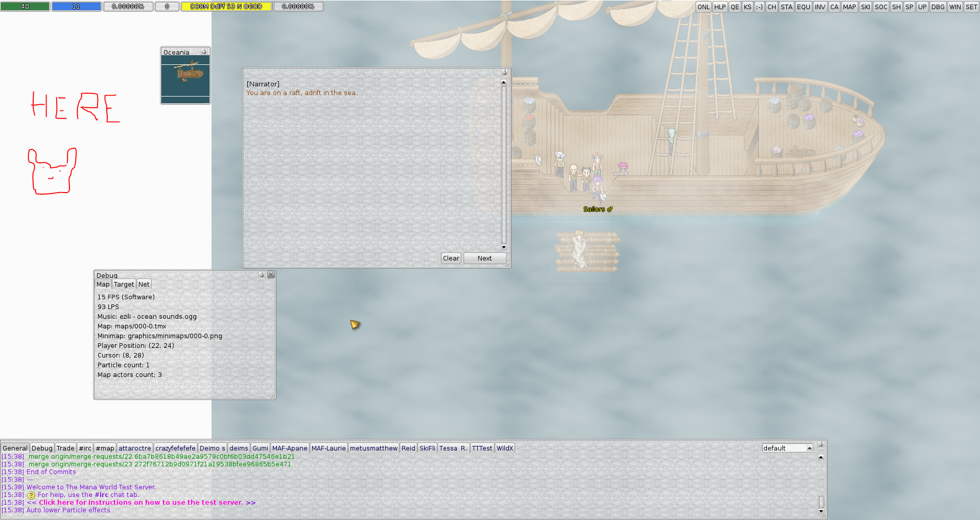This screenshot has width=980, height=520.
Task: Select the #map chat tab
Action: (105, 448)
